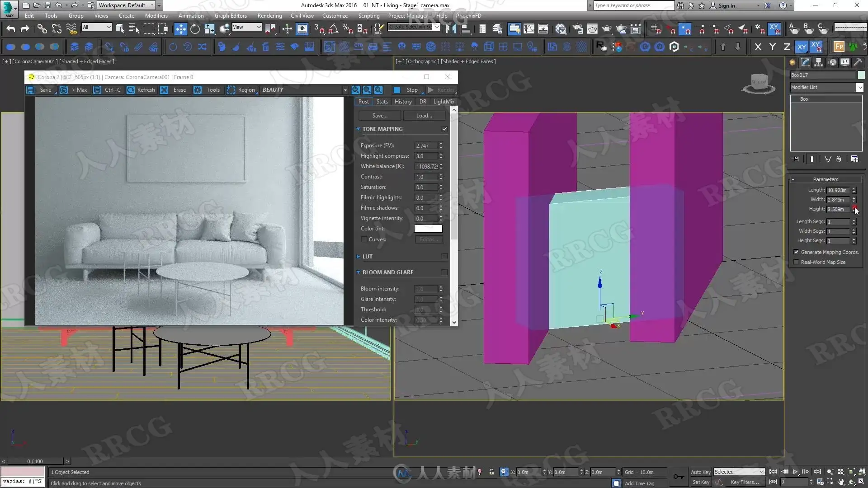
Task: Click the Select and Link tool
Action: 42,29
